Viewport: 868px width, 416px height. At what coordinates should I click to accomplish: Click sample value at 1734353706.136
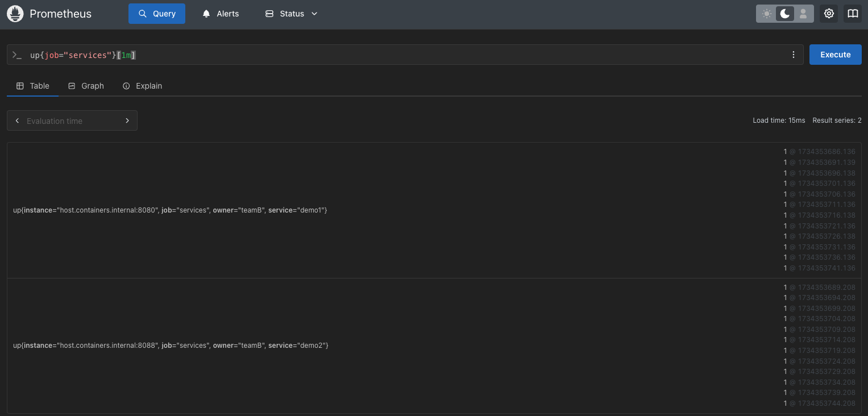[x=819, y=194]
